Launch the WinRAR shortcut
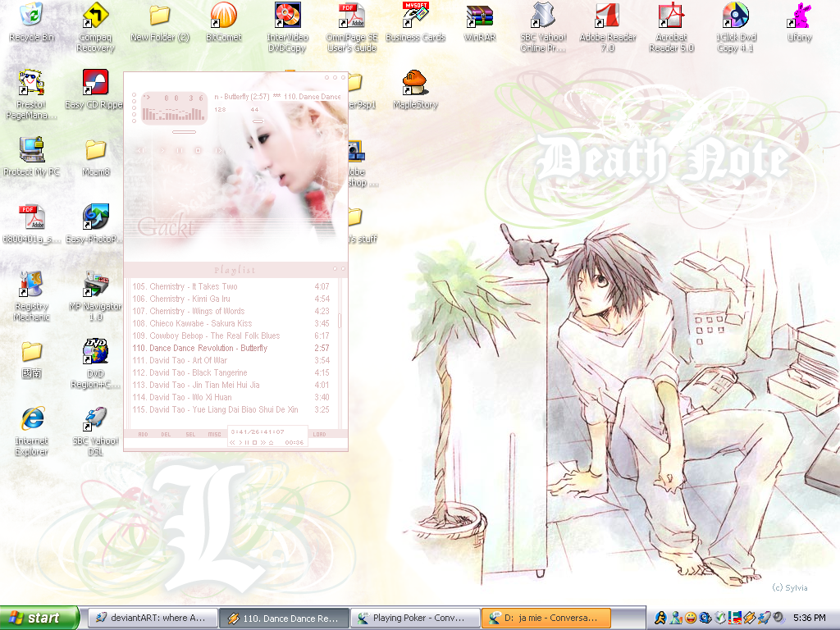Viewport: 840px width, 630px height. 479,21
